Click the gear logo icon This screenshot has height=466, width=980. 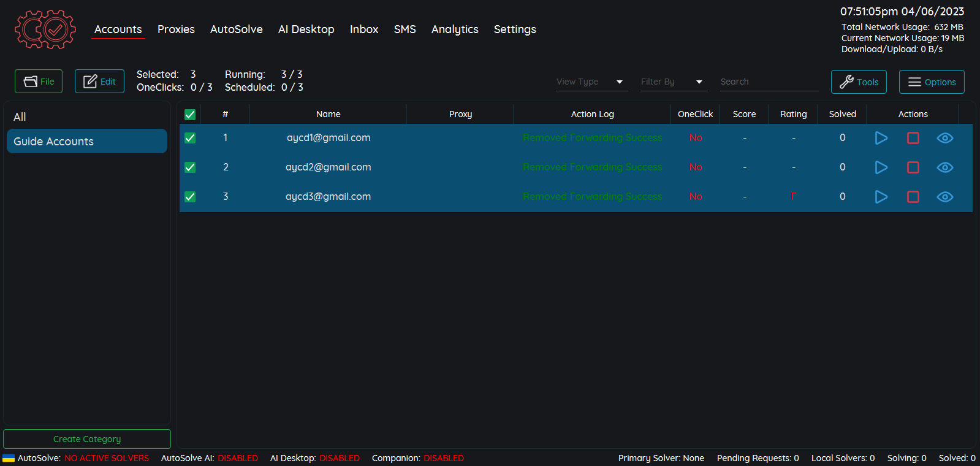45,29
